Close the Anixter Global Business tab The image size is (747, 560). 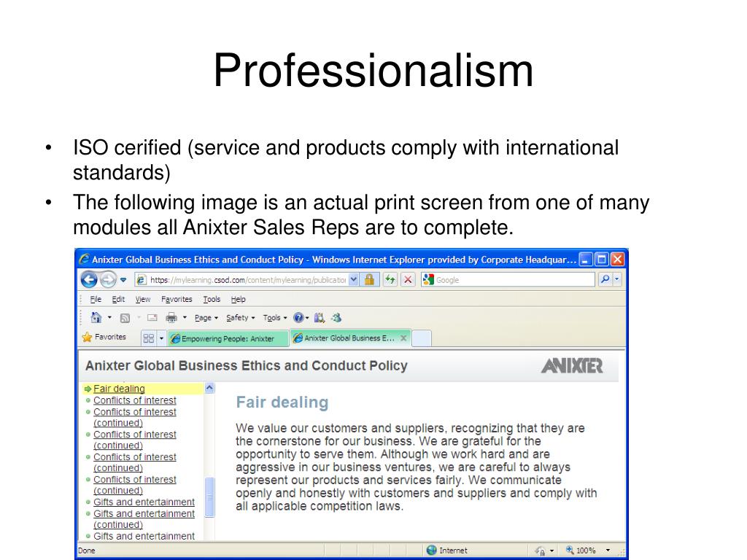(x=403, y=338)
